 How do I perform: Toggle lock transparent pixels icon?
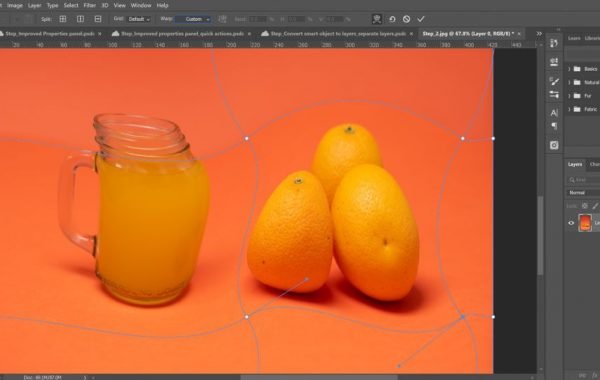585,206
